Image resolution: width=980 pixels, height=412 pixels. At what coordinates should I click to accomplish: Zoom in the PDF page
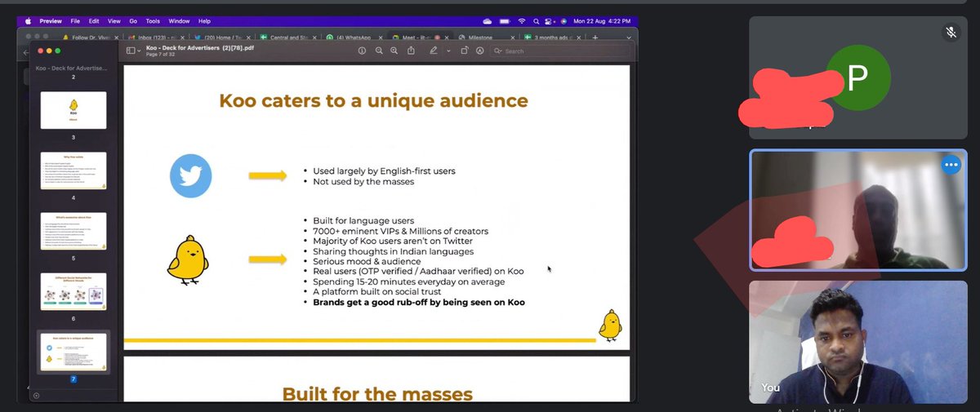coord(394,51)
